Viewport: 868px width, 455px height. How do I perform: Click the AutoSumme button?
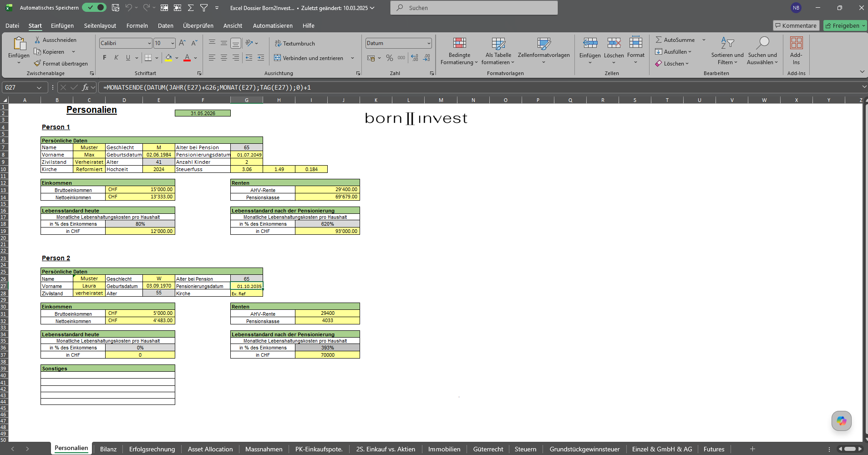pyautogui.click(x=675, y=40)
